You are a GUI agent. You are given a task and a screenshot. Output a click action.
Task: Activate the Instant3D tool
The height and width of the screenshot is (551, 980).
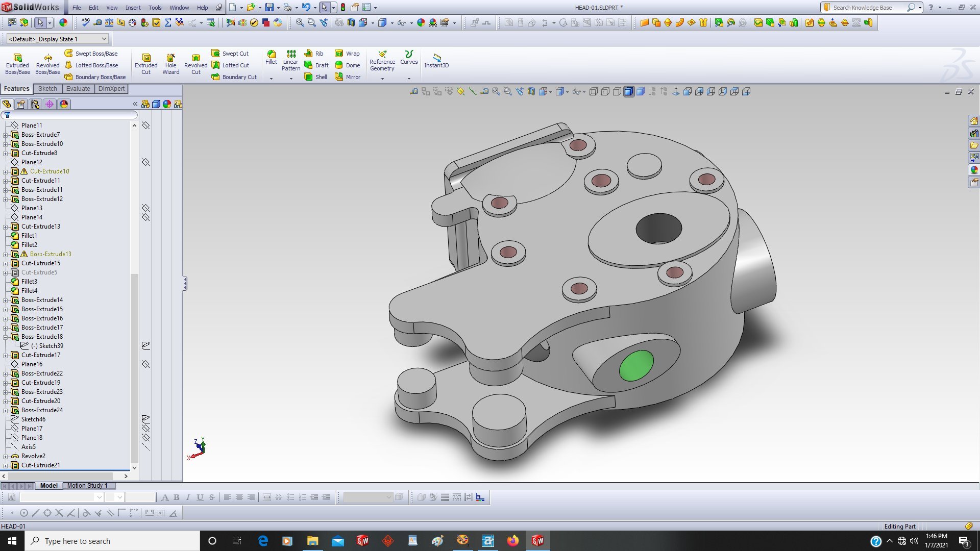436,60
